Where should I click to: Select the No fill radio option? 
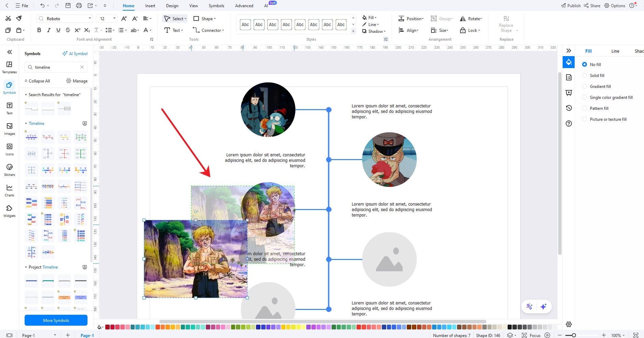coord(584,64)
